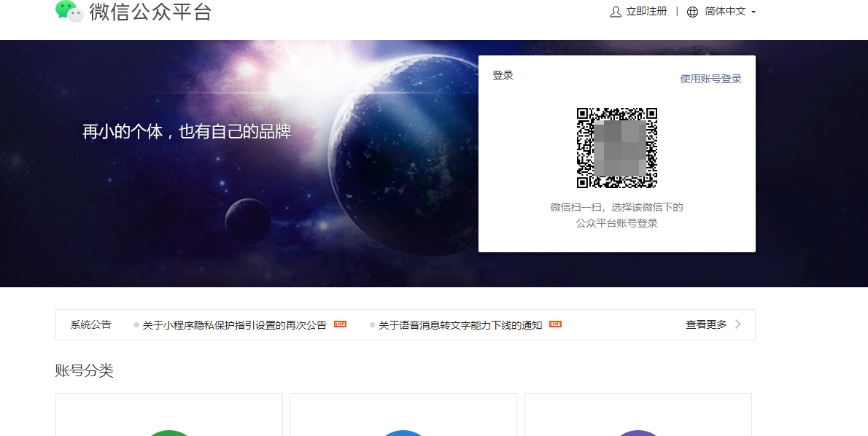Open announcement 关于小程序隐私保护指引设置的再次公告
This screenshot has height=436, width=868.
(x=234, y=325)
